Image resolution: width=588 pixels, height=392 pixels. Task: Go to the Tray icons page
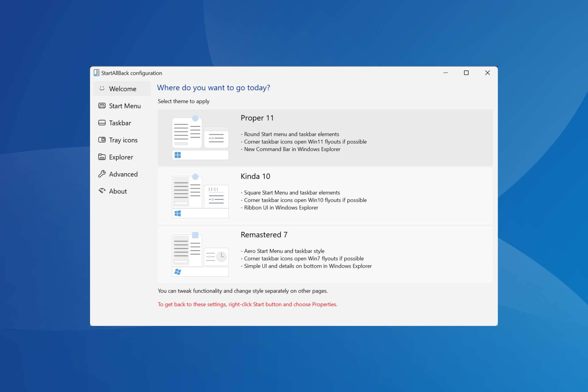pos(122,140)
